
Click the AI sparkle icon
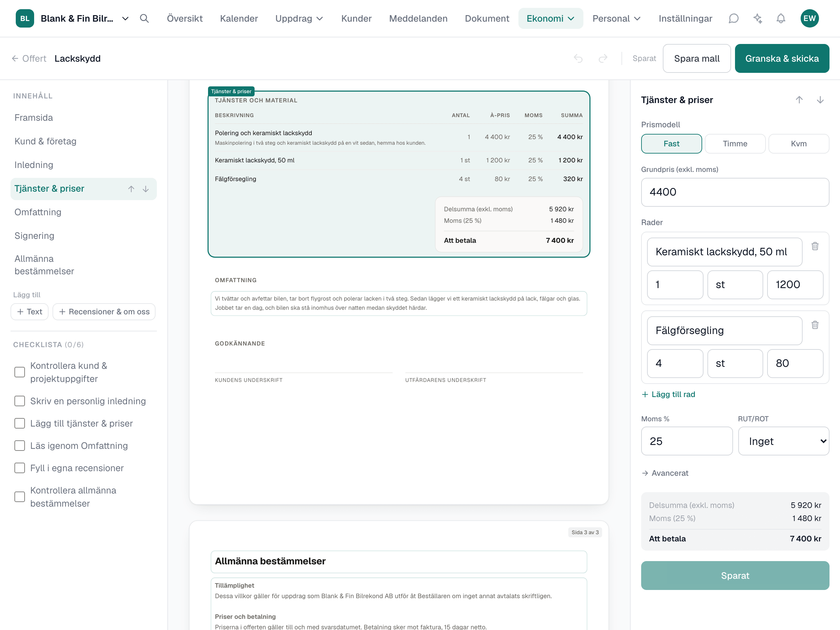click(x=758, y=18)
